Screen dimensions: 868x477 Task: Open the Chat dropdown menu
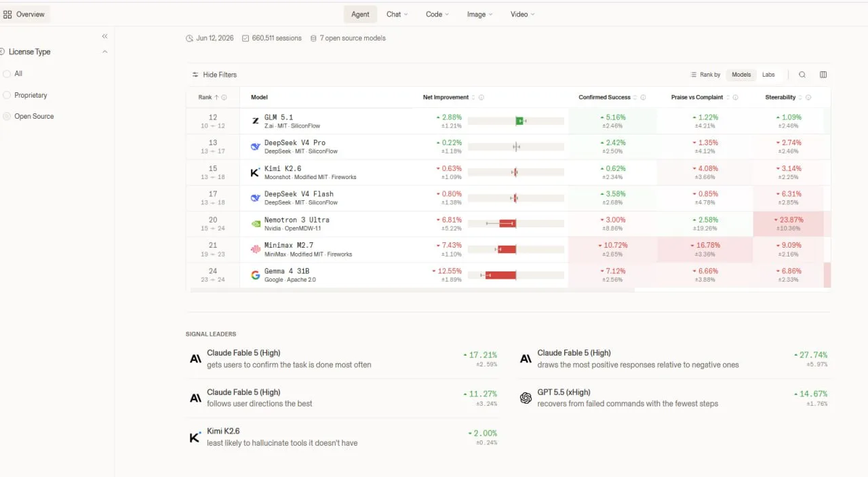(397, 14)
